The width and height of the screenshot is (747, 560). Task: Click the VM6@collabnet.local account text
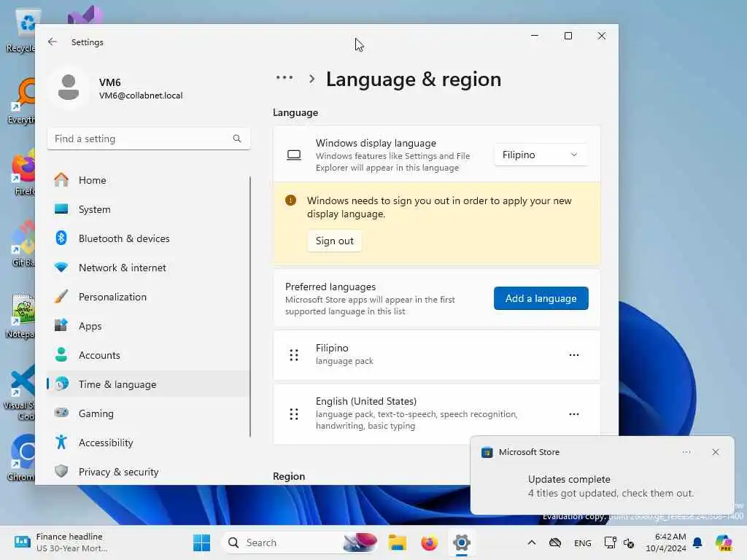[141, 96]
